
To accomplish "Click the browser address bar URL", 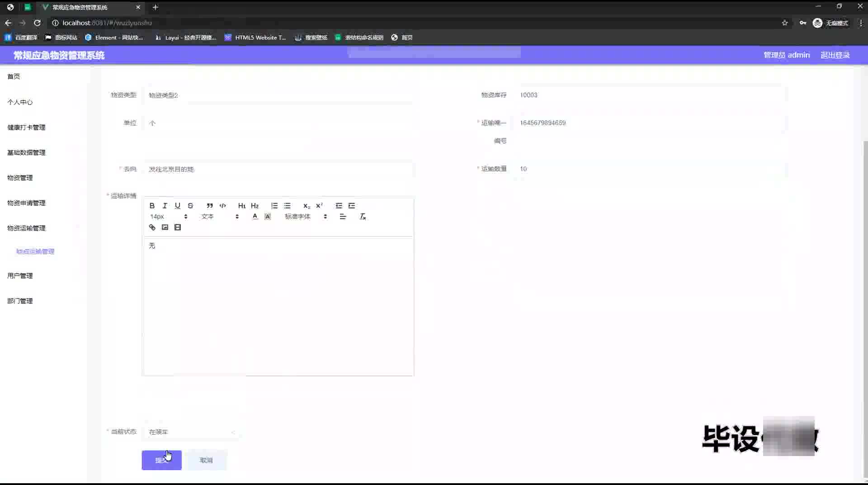I will 107,23.
